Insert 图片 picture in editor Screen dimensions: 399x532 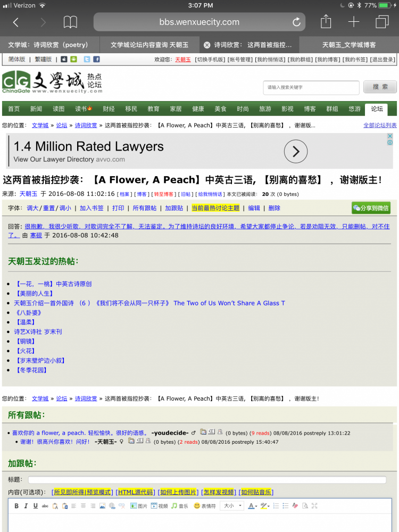coord(139,506)
